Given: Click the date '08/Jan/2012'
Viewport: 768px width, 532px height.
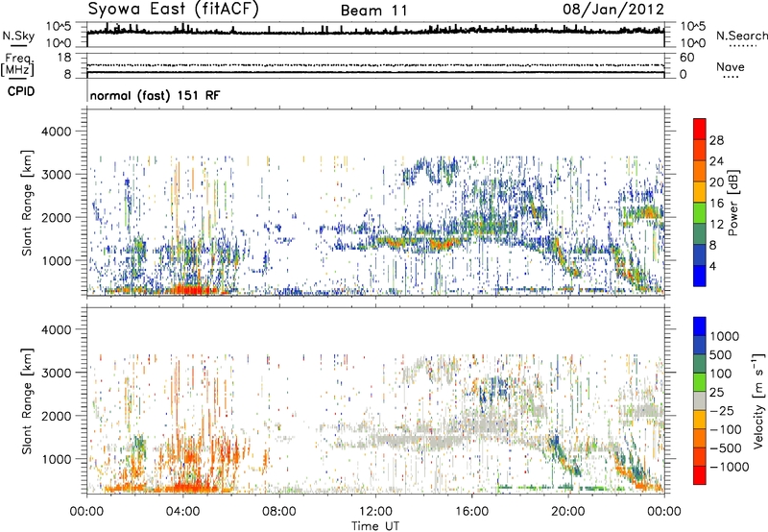Looking at the screenshot, I should [x=613, y=10].
